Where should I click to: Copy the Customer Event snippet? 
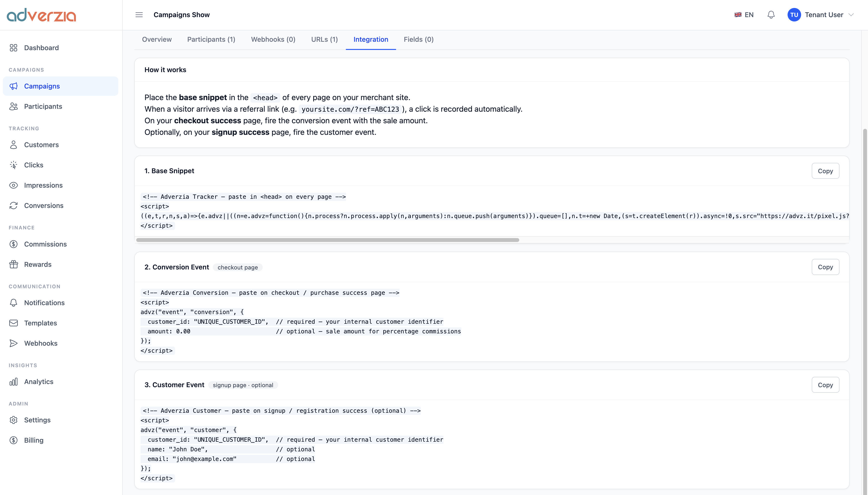825,385
